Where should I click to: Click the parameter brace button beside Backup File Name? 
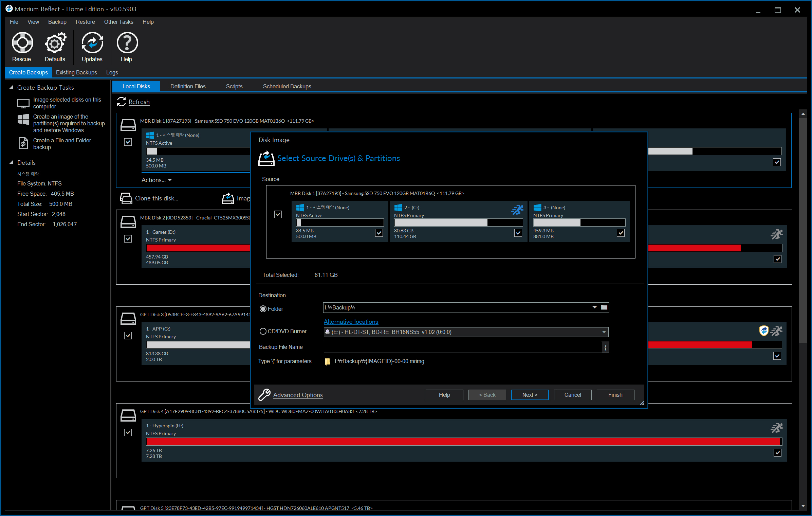click(605, 347)
